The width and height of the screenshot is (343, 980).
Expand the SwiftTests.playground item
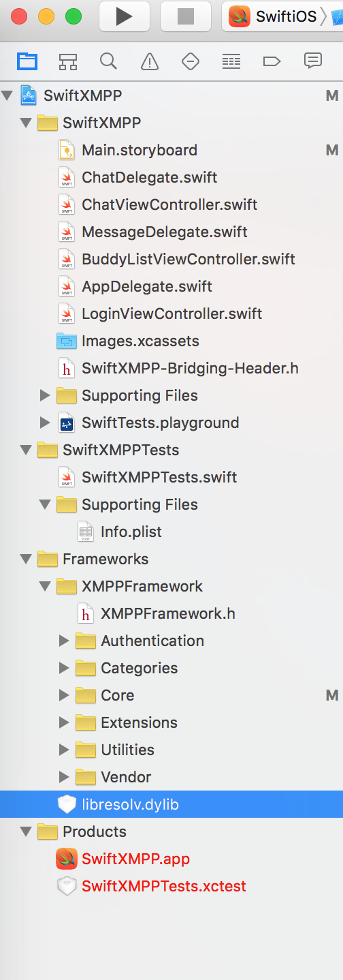tap(45, 423)
